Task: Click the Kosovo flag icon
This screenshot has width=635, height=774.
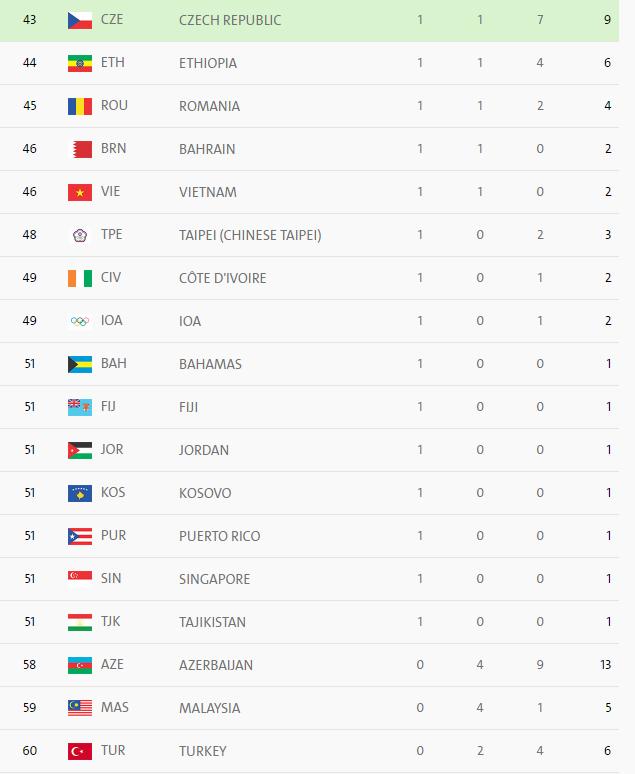Action: point(80,493)
